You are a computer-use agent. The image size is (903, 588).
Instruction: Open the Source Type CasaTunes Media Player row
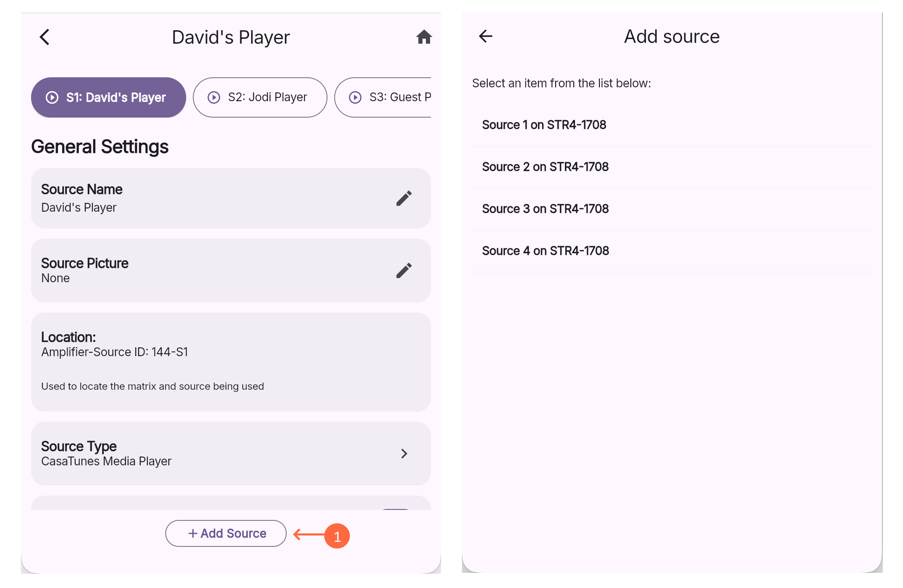231,454
